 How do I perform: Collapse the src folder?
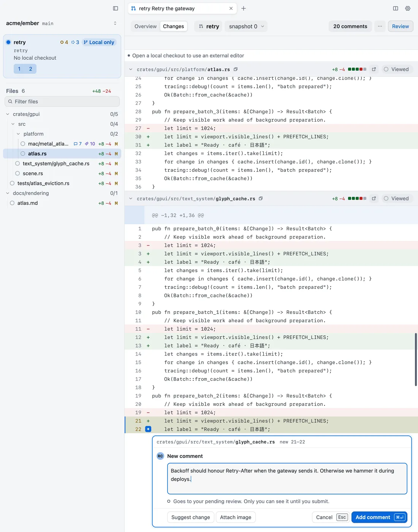coord(13,124)
